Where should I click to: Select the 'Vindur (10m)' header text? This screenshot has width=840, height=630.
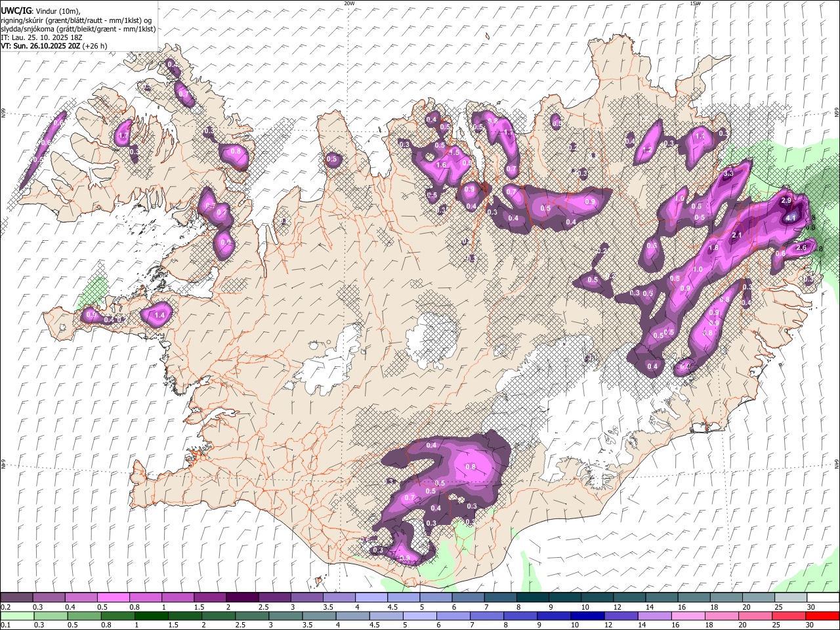(56, 11)
